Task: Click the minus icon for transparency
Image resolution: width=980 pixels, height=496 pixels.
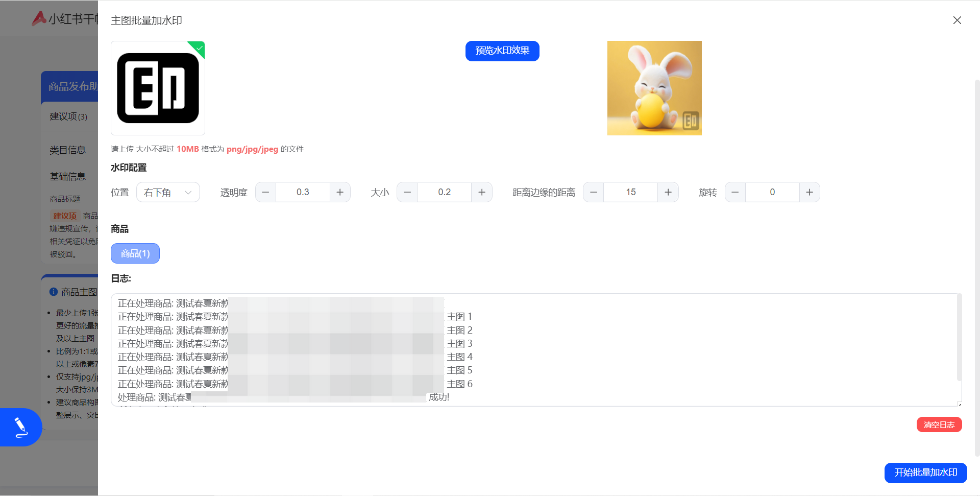Action: pos(265,192)
